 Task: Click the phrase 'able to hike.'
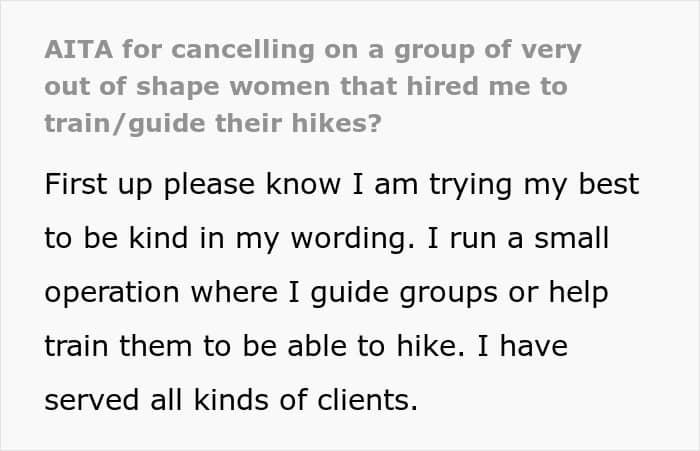point(376,346)
